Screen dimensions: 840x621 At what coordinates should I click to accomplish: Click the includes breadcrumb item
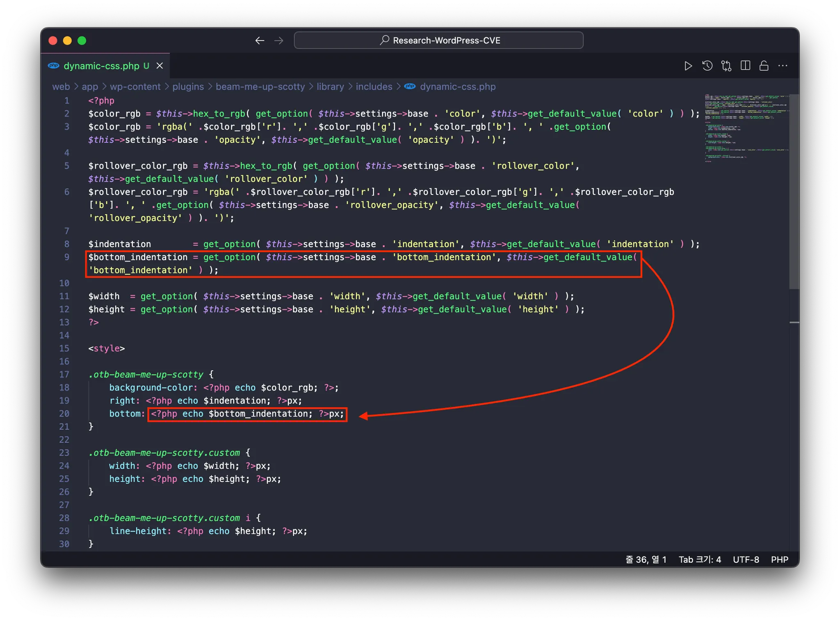pos(374,87)
